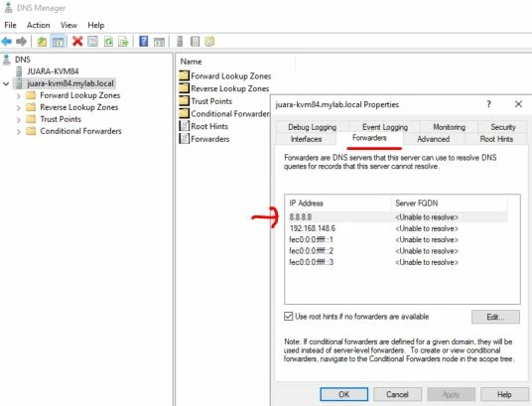
Task: Click the Name column header
Action: 236,62
